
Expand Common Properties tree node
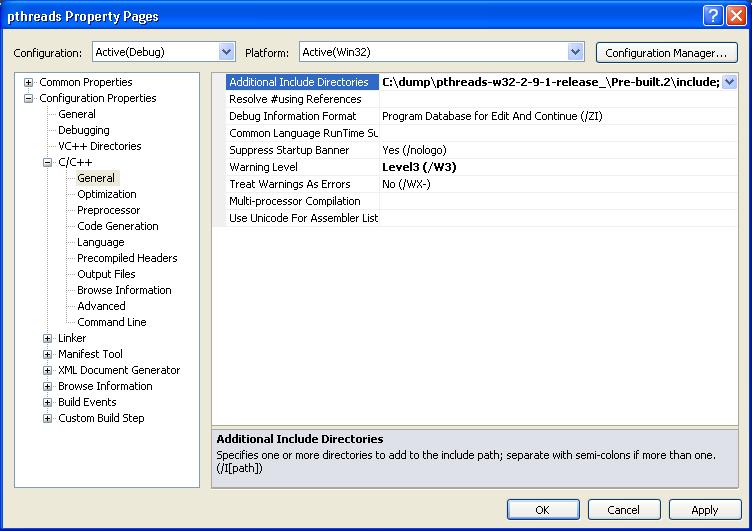click(28, 83)
